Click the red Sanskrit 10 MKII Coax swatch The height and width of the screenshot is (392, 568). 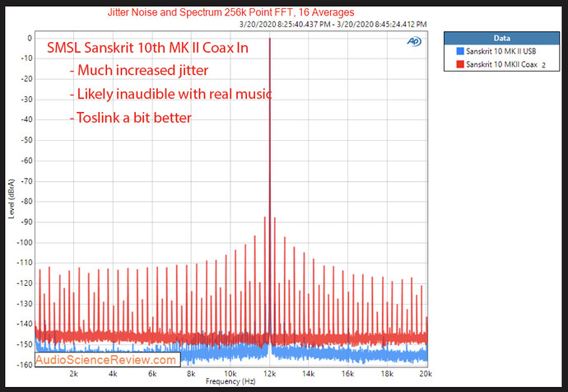(460, 64)
